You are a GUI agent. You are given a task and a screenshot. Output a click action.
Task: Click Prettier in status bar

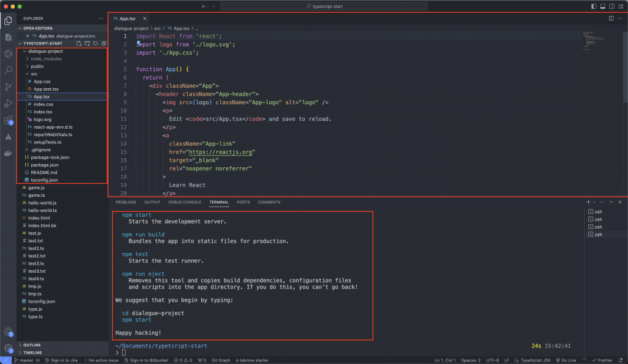point(602,360)
